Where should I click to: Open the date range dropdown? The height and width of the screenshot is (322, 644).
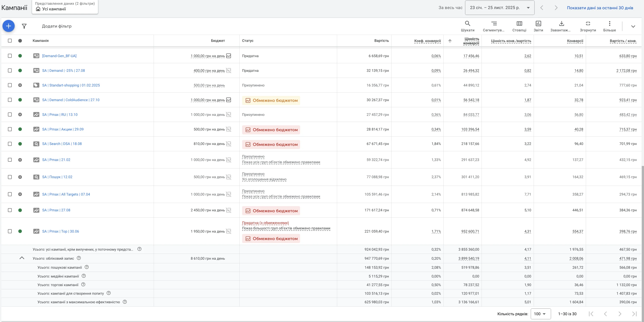(x=500, y=8)
